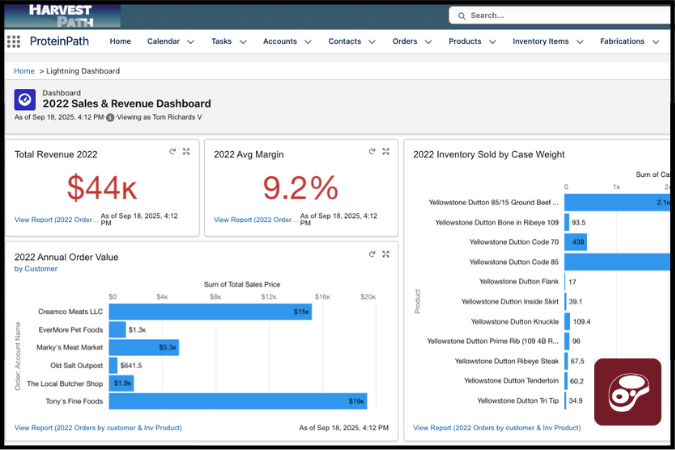Click the Yellowstone Dutton Code 85 bar
Viewport: 675px width, 450px height.
coord(617,262)
